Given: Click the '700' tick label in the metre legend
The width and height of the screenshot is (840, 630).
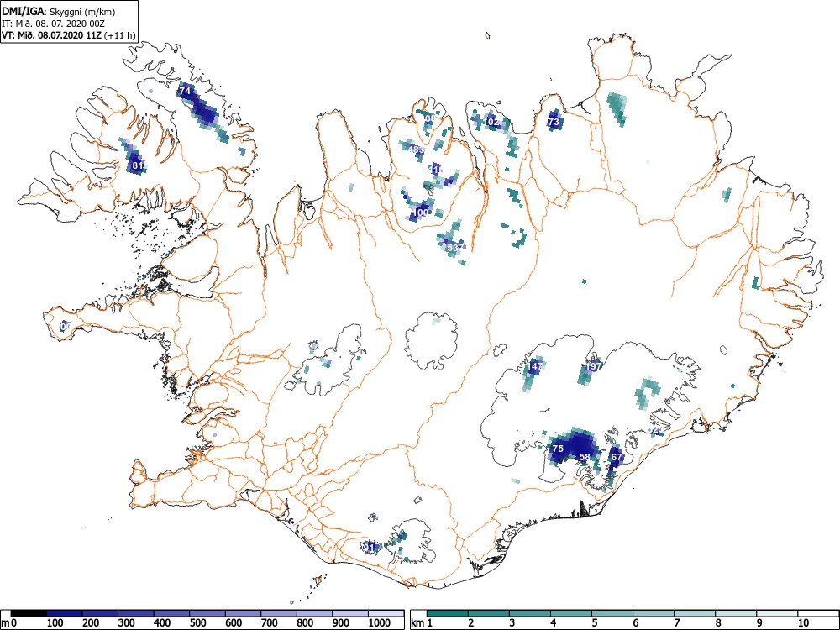Looking at the screenshot, I should click(269, 623).
